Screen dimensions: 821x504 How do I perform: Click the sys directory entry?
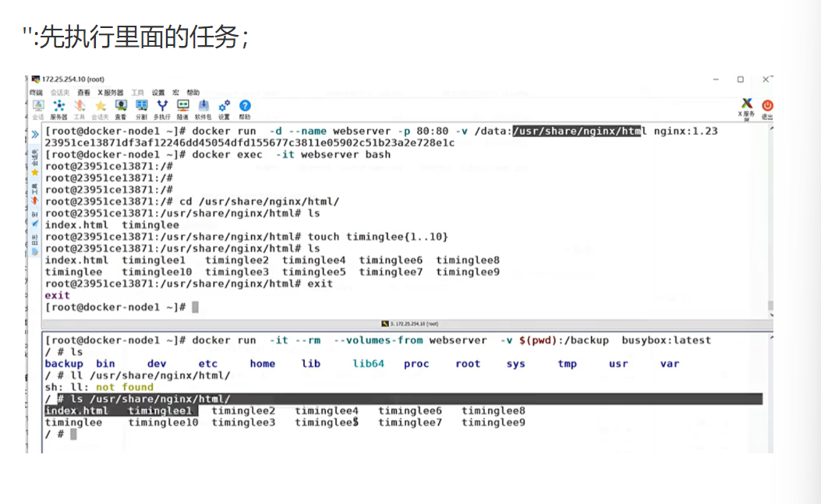point(515,364)
